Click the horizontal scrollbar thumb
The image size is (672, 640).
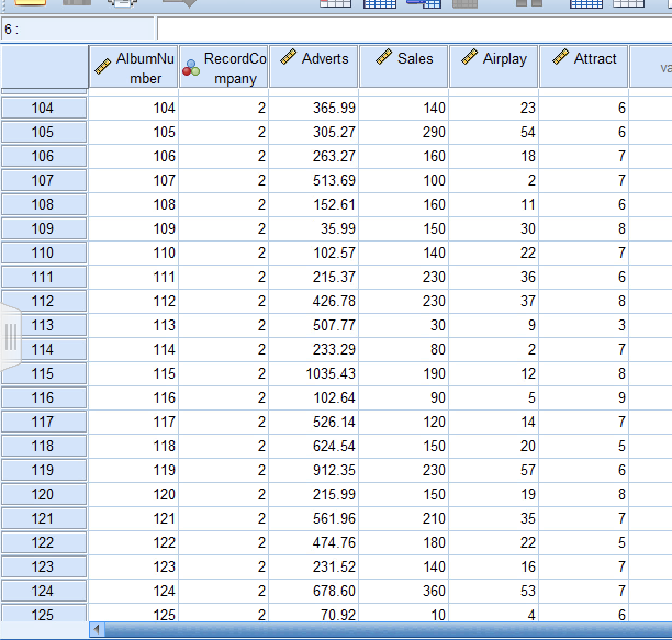pos(388,630)
